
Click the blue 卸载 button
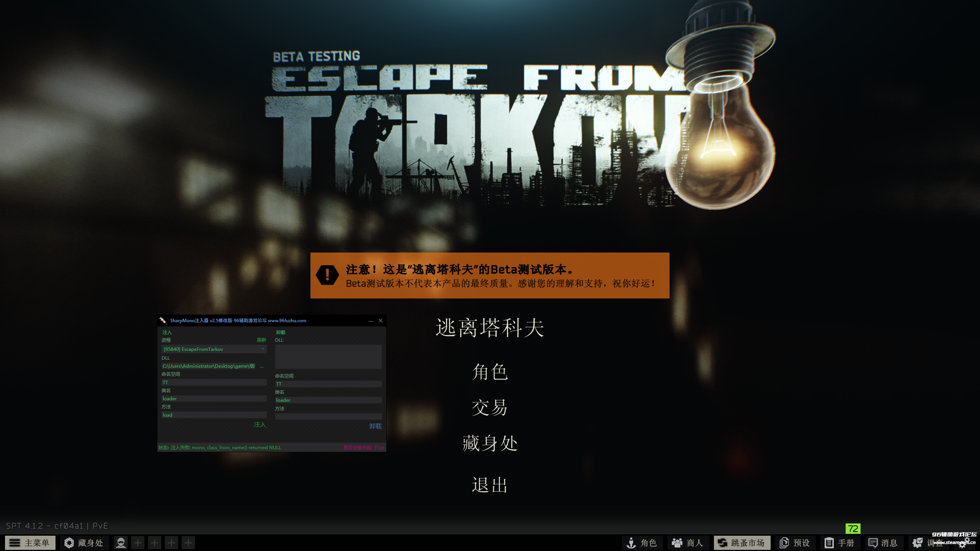[x=375, y=426]
